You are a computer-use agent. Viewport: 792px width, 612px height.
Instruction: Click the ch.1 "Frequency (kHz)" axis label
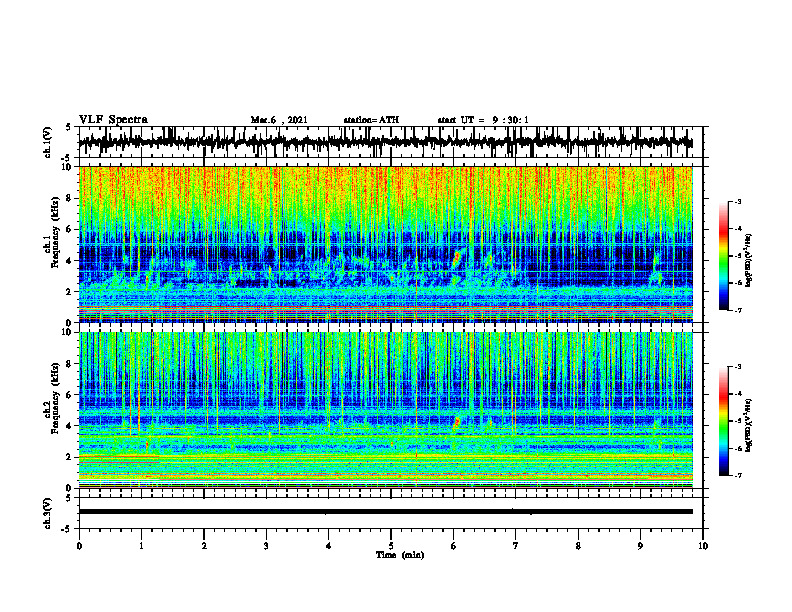click(56, 233)
